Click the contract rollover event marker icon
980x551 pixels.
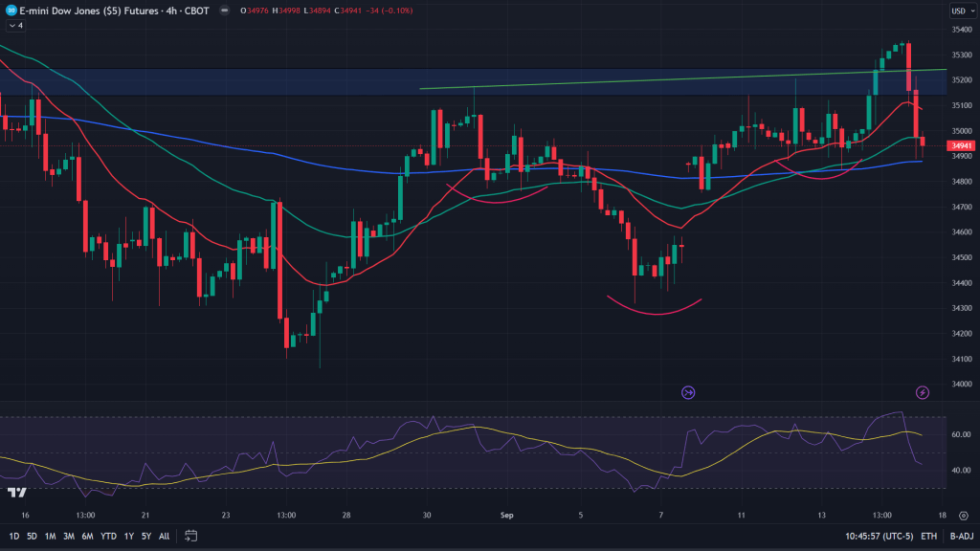(x=687, y=392)
